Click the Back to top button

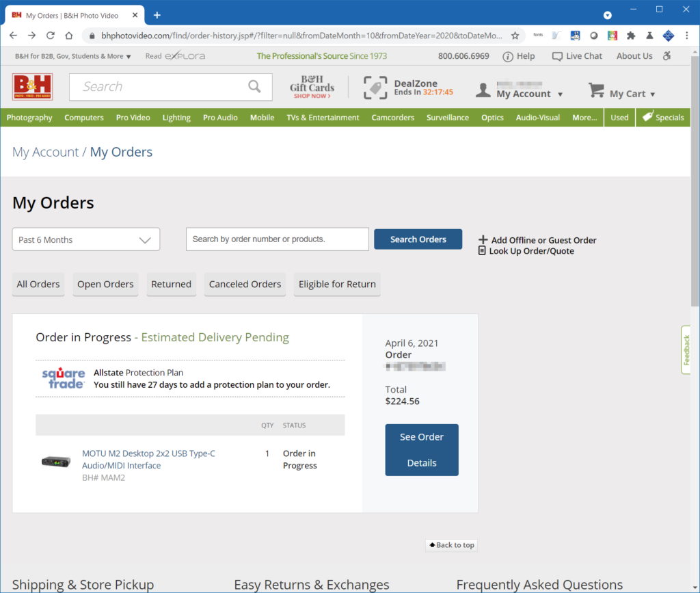(x=451, y=544)
